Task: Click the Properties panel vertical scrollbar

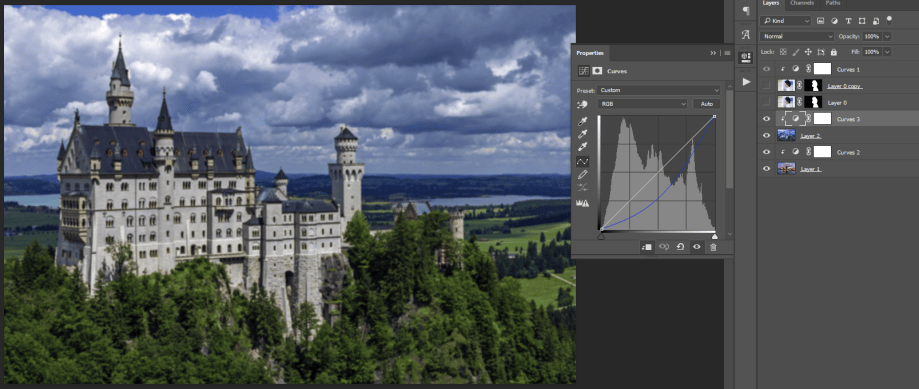Action: [729, 138]
